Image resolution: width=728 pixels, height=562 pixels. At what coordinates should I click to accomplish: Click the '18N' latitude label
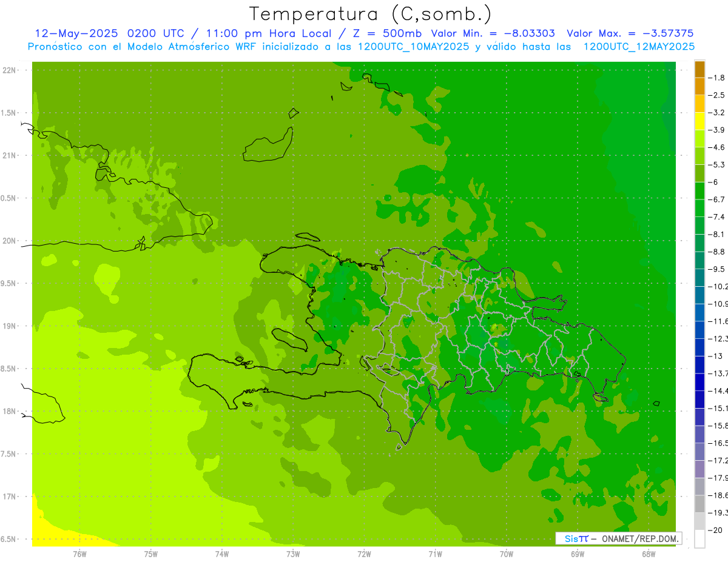click(9, 411)
